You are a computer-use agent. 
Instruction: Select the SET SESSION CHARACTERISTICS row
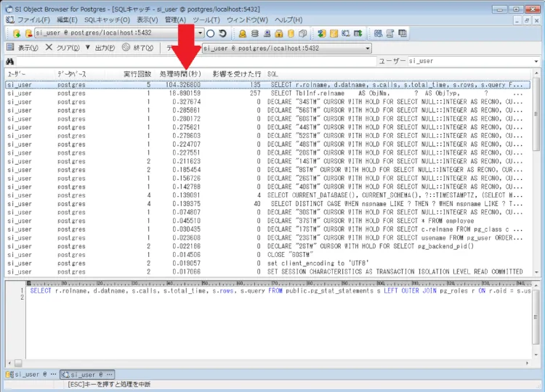[x=267, y=272]
